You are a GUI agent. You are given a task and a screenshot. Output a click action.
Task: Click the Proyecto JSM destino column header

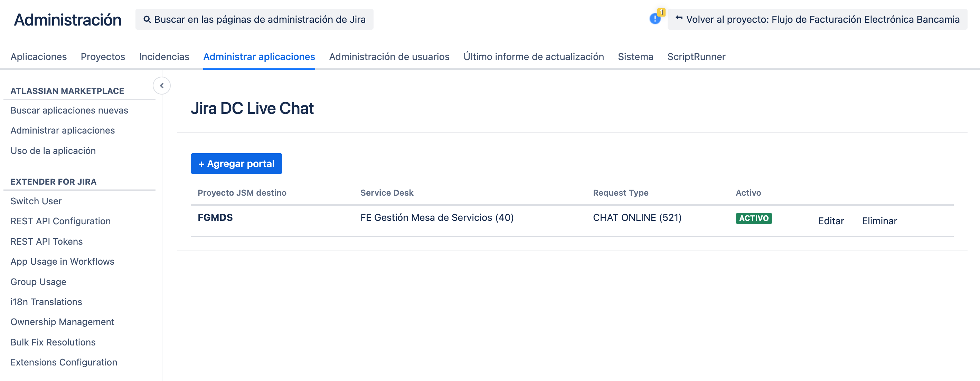(x=242, y=193)
